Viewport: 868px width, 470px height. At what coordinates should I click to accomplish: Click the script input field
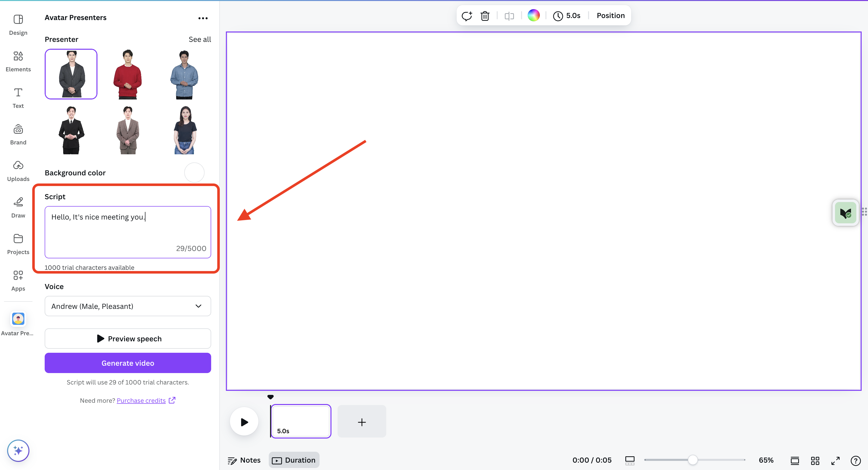click(128, 231)
